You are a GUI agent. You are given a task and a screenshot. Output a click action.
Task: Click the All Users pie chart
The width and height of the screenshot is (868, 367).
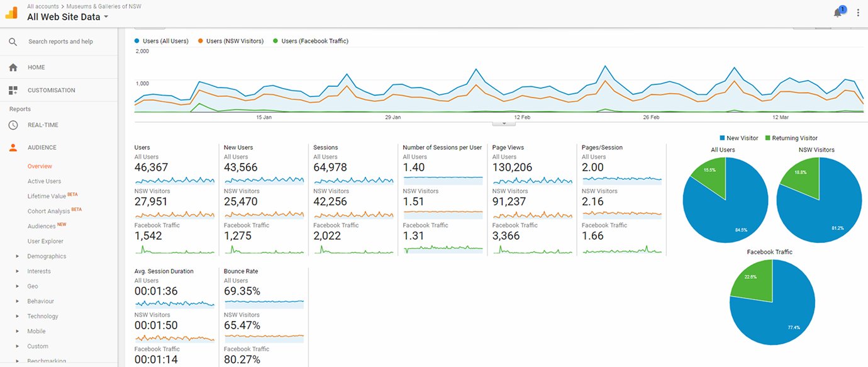point(726,200)
